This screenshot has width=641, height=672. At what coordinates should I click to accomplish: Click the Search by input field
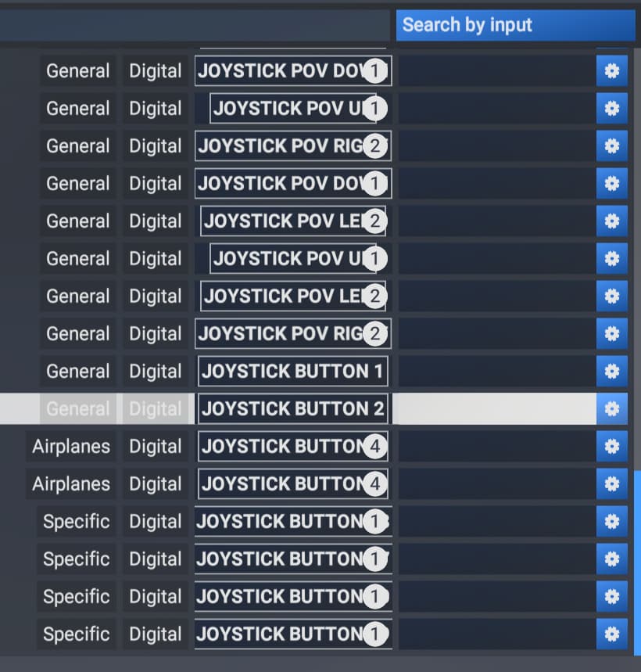point(515,24)
